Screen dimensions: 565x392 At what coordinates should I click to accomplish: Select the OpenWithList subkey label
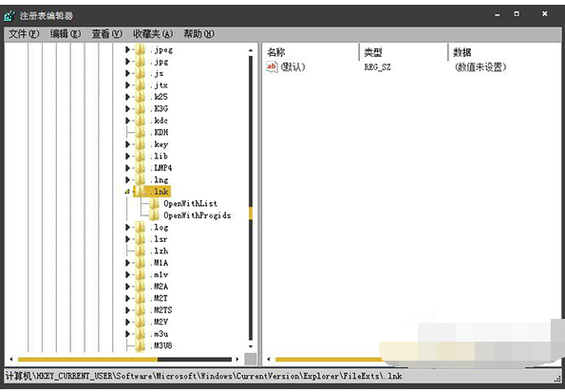click(x=191, y=203)
